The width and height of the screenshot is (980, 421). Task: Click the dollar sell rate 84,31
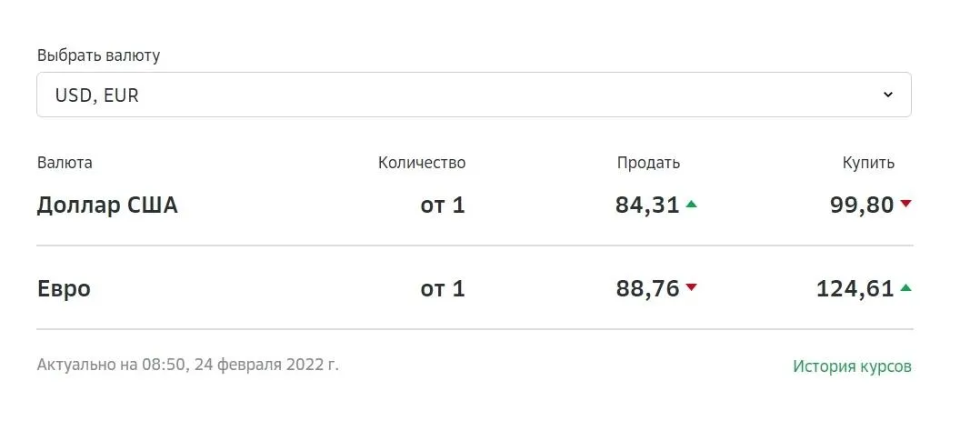[x=647, y=205]
